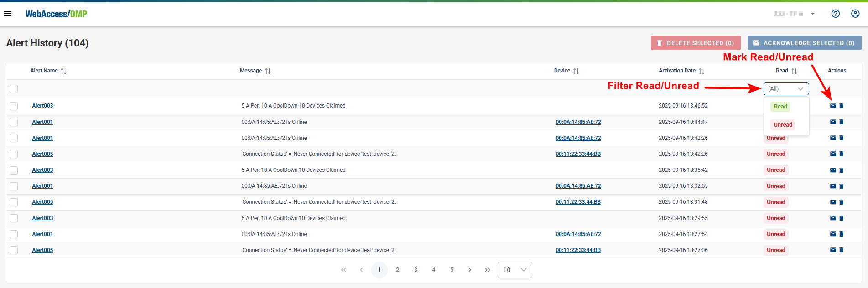Toggle the select-all checkbox in filter row
The width and height of the screenshot is (868, 288).
coord(14,89)
